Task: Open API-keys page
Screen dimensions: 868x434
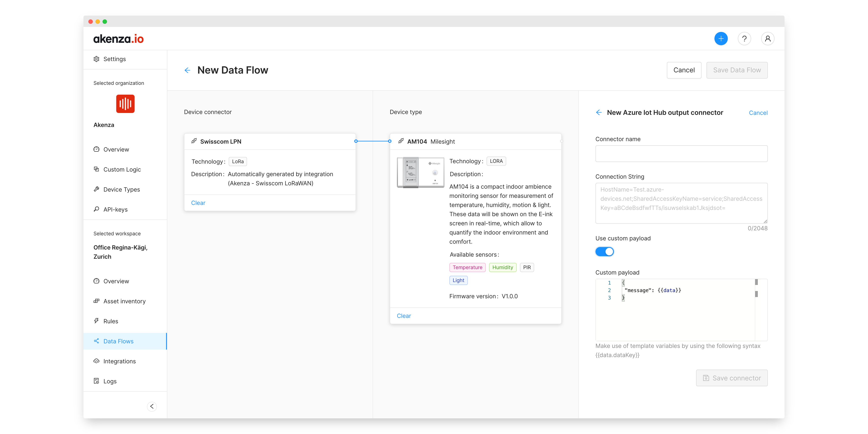Action: tap(125, 209)
